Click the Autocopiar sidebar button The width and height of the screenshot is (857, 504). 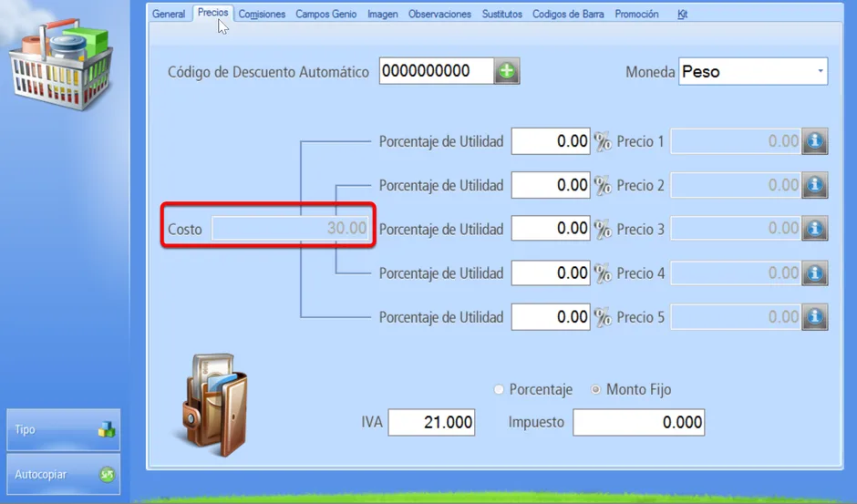(x=64, y=474)
